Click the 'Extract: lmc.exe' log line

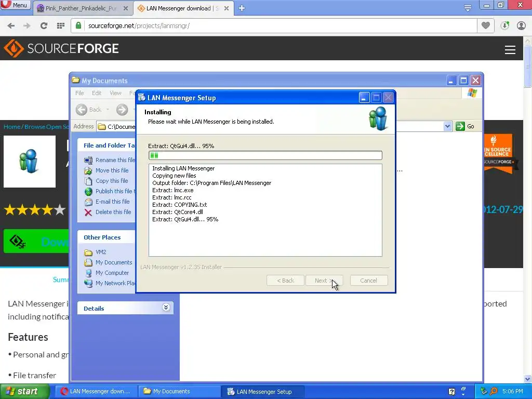172,190
